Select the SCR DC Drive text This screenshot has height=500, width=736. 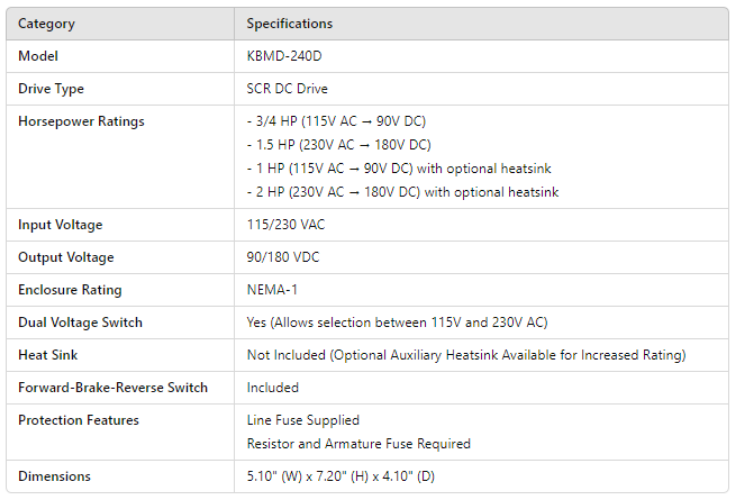tap(287, 89)
